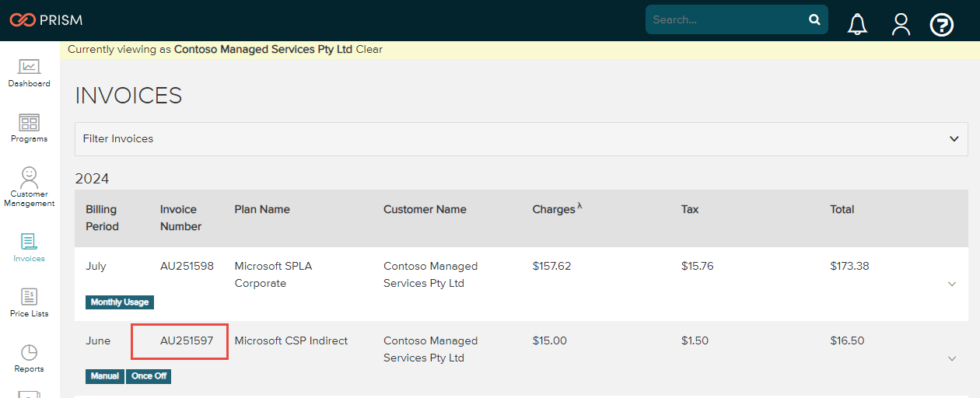Open Price Lists in the sidebar
Screen dimensions: 980x398
point(30,303)
